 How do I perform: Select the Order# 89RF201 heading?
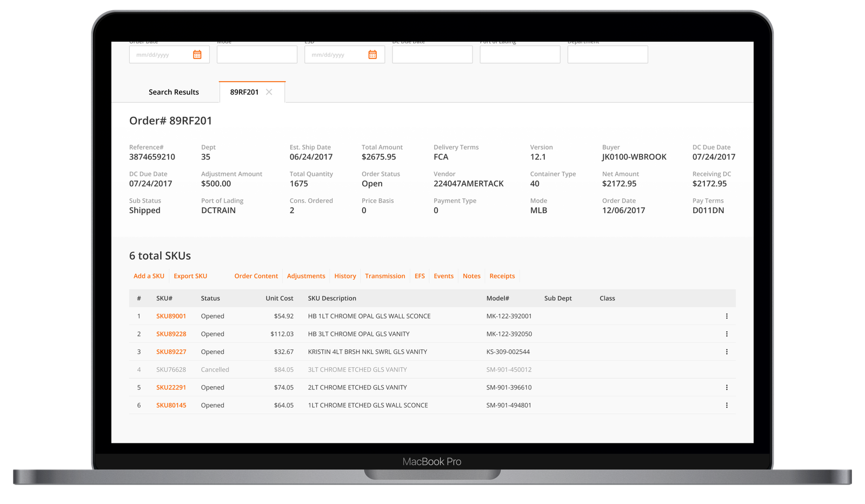pos(170,120)
